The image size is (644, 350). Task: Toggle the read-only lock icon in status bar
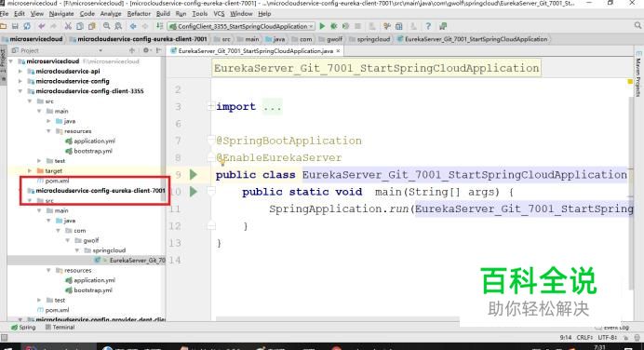[x=626, y=338]
